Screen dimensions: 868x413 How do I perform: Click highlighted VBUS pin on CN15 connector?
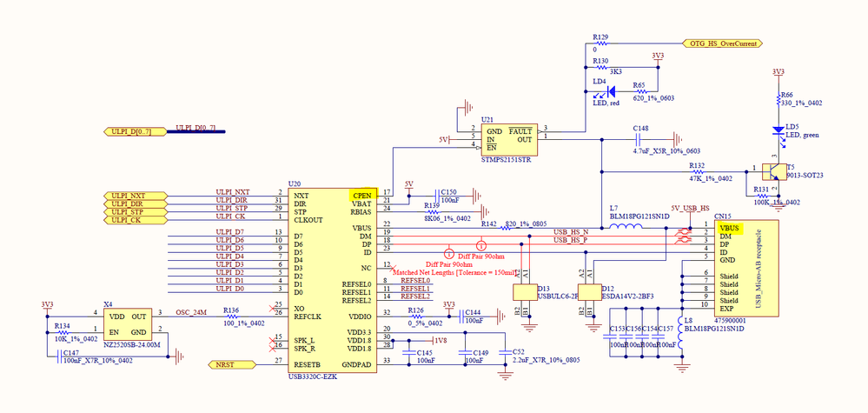coord(731,228)
